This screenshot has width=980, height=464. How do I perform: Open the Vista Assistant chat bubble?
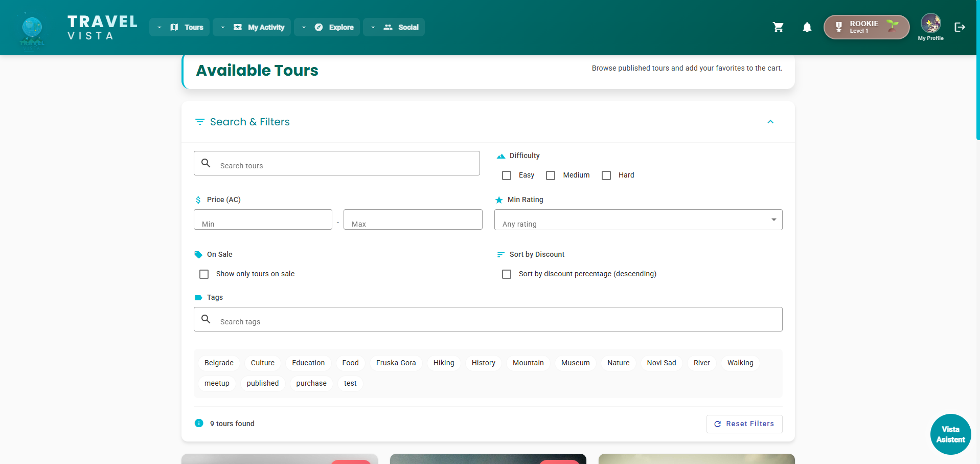click(x=950, y=434)
